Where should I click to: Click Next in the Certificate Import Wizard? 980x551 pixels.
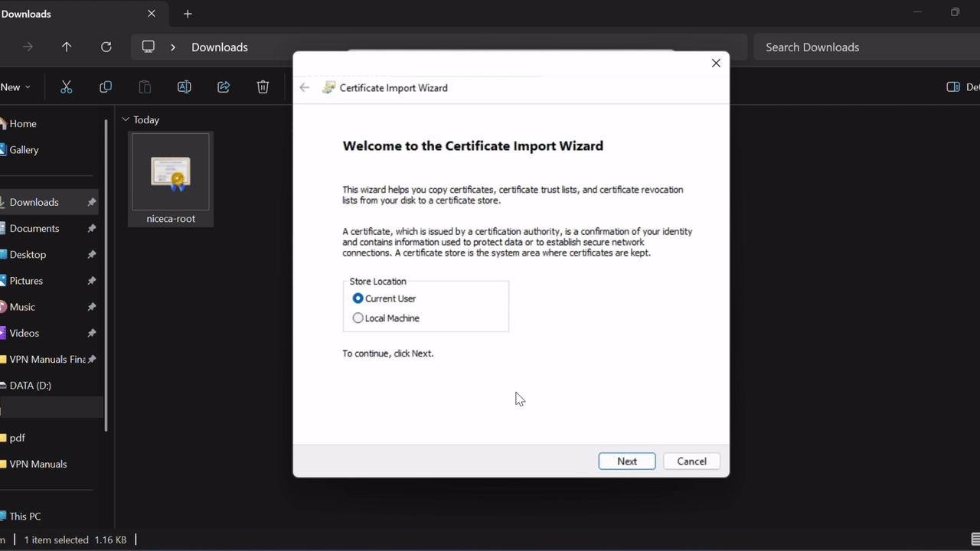point(626,461)
